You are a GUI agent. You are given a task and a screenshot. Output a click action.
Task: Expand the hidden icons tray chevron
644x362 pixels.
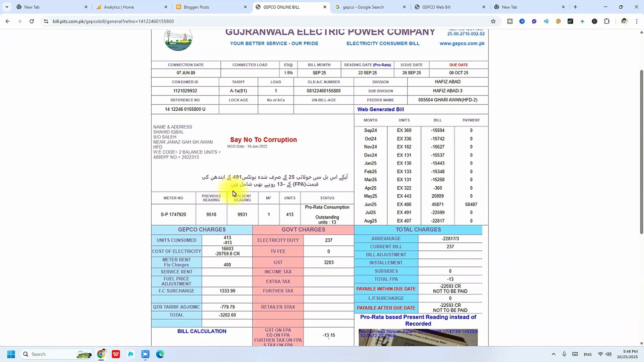553,354
